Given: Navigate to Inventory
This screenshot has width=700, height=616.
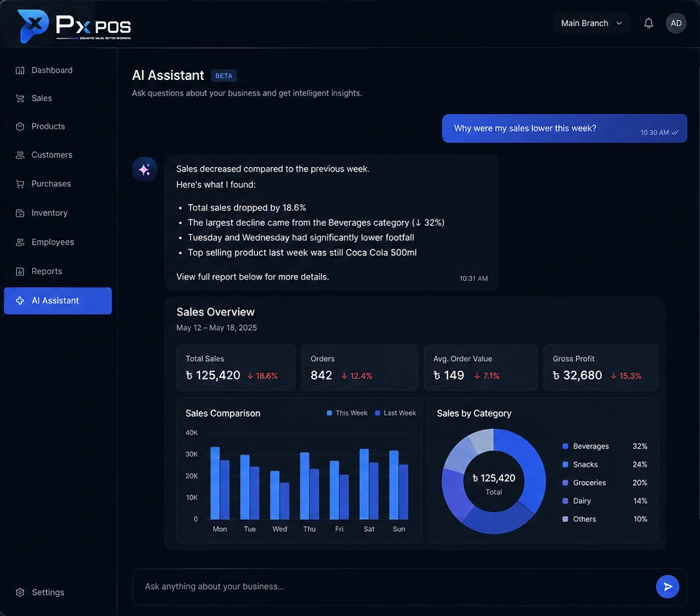Looking at the screenshot, I should coord(58,213).
